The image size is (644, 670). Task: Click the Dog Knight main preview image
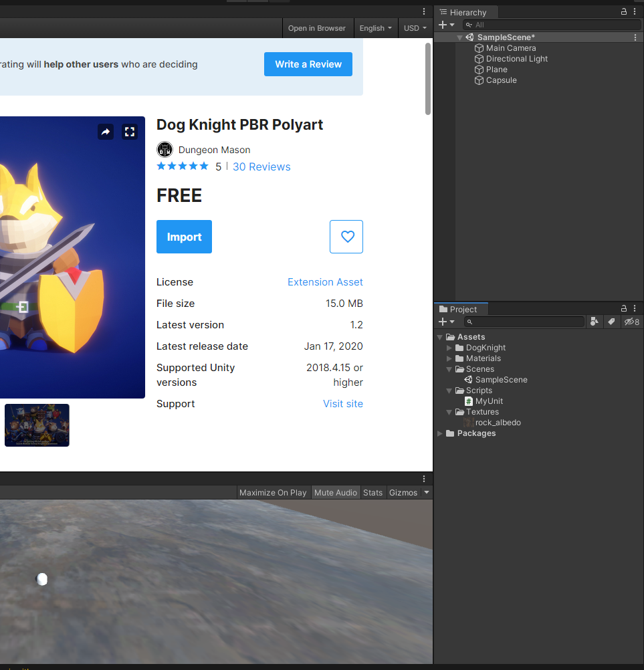[72, 257]
